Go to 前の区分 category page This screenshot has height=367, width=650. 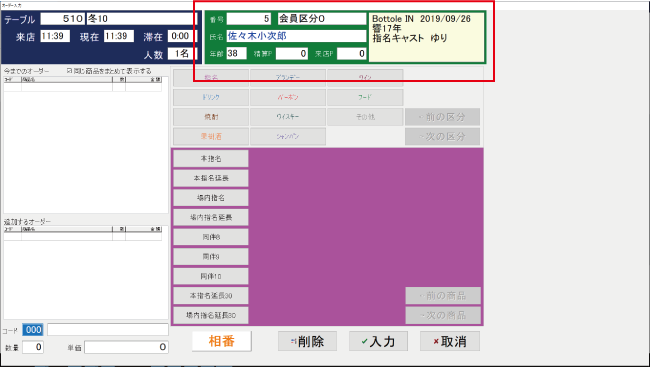pos(442,117)
